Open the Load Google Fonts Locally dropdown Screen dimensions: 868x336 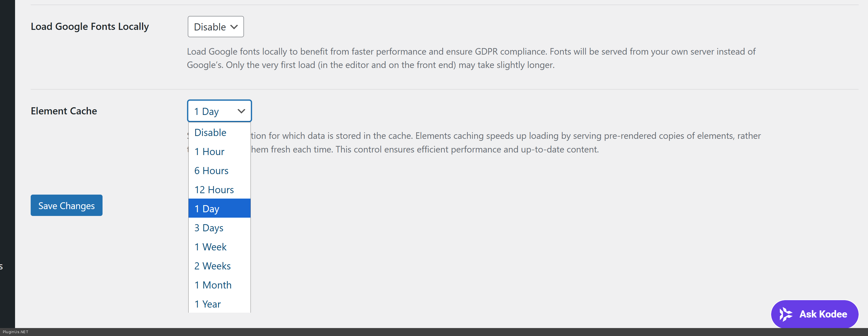(216, 27)
